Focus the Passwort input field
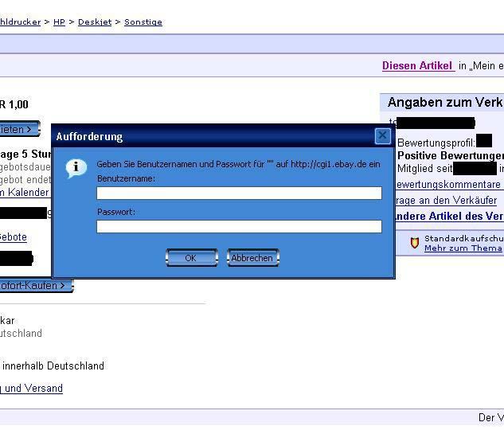The width and height of the screenshot is (504, 430). [x=239, y=227]
